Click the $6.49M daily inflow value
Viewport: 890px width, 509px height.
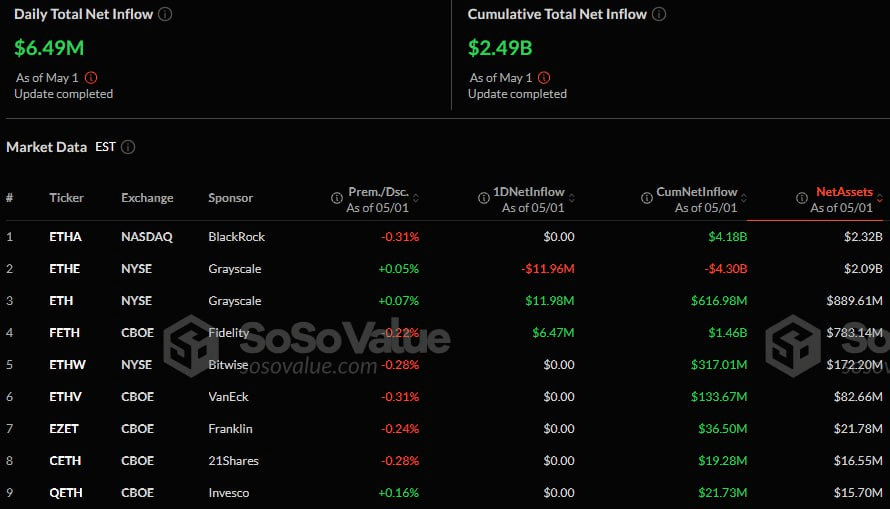pos(49,48)
